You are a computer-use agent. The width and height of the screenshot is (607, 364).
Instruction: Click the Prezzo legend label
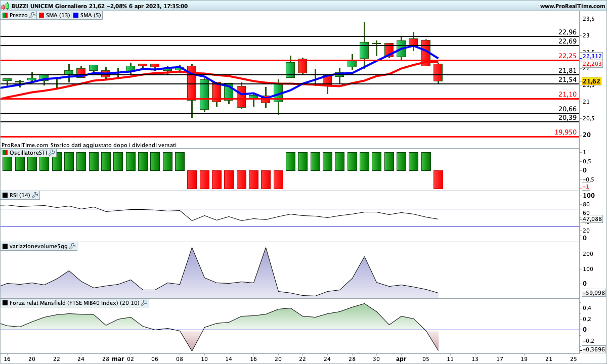tap(19, 15)
